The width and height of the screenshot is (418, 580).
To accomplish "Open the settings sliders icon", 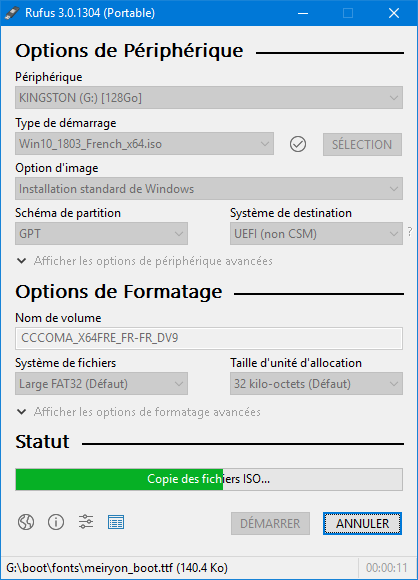I will (86, 522).
